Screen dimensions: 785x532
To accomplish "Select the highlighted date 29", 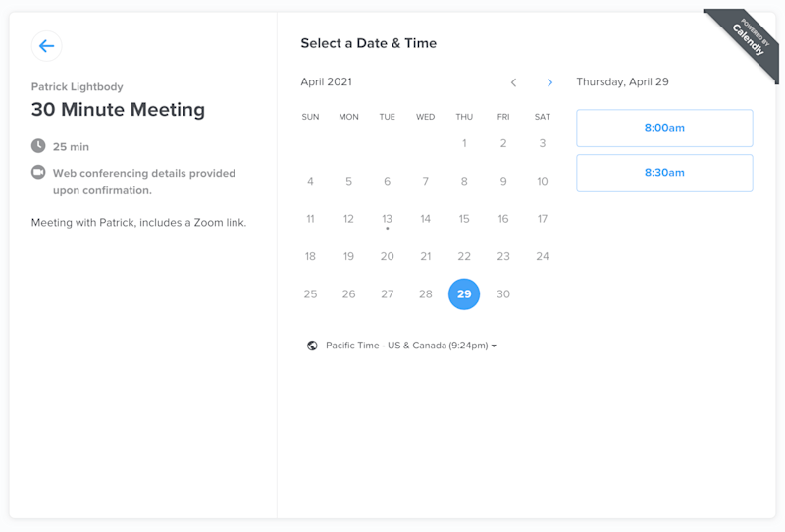I will (x=464, y=293).
